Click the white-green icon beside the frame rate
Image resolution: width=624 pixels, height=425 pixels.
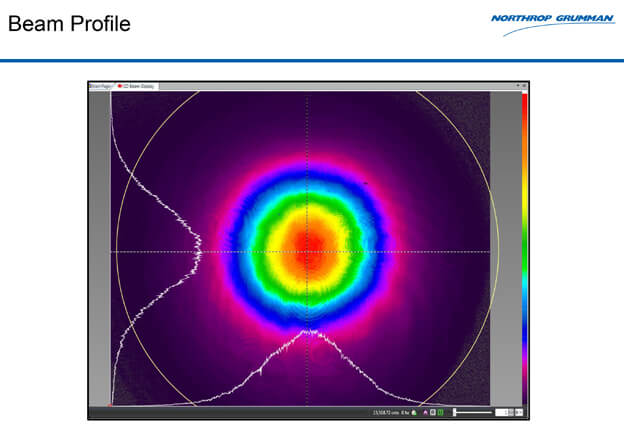tap(414, 412)
